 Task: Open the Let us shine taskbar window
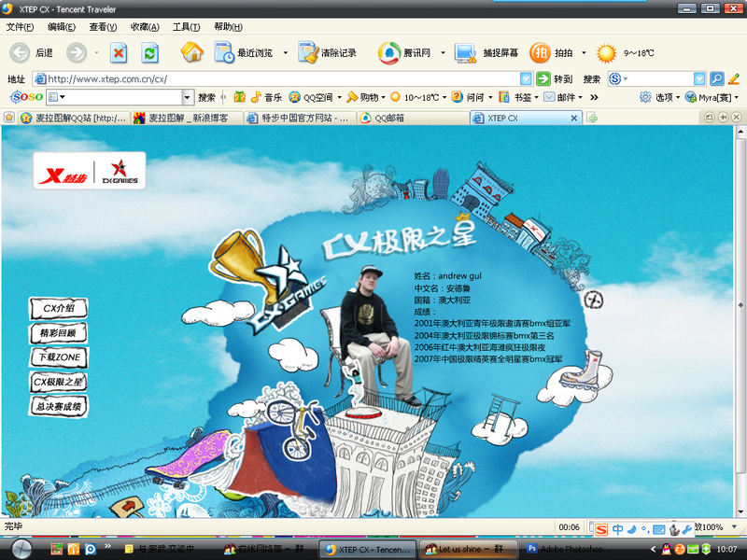pyautogui.click(x=469, y=549)
